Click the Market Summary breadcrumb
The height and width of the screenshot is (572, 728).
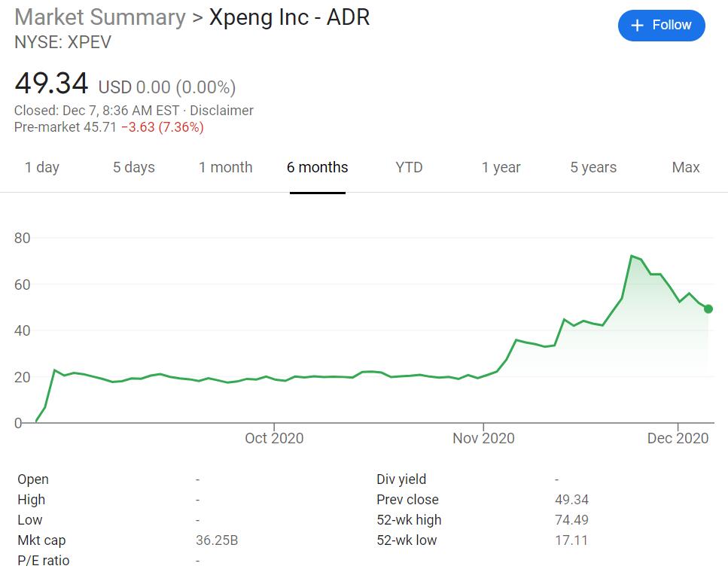pyautogui.click(x=100, y=17)
